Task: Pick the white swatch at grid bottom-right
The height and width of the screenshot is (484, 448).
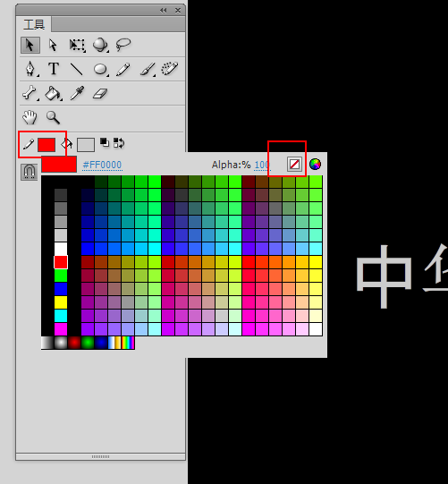Action: click(316, 329)
